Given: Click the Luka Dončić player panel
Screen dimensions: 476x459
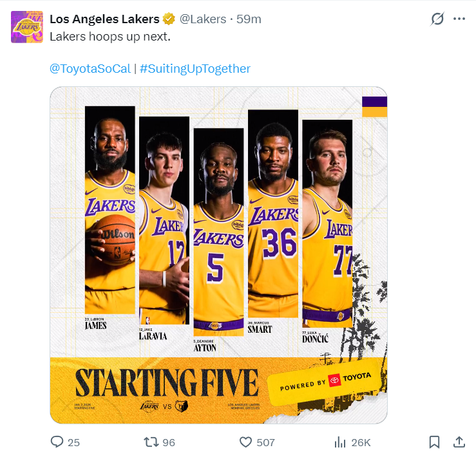Looking at the screenshot, I should tap(327, 219).
